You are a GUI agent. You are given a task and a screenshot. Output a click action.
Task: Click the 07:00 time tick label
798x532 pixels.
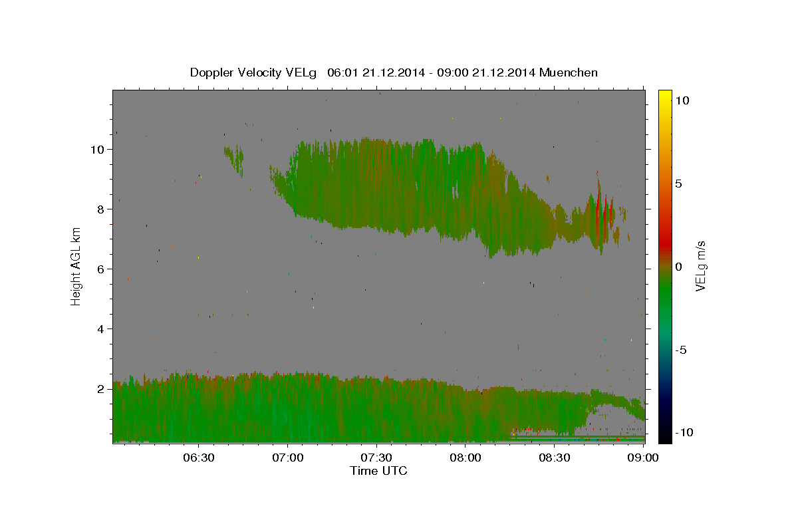[288, 458]
